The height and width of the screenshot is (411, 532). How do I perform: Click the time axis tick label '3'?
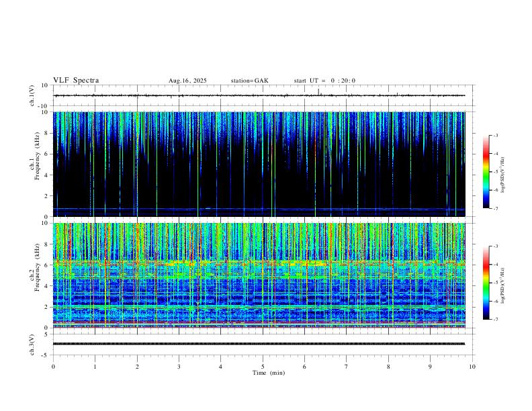pos(179,367)
